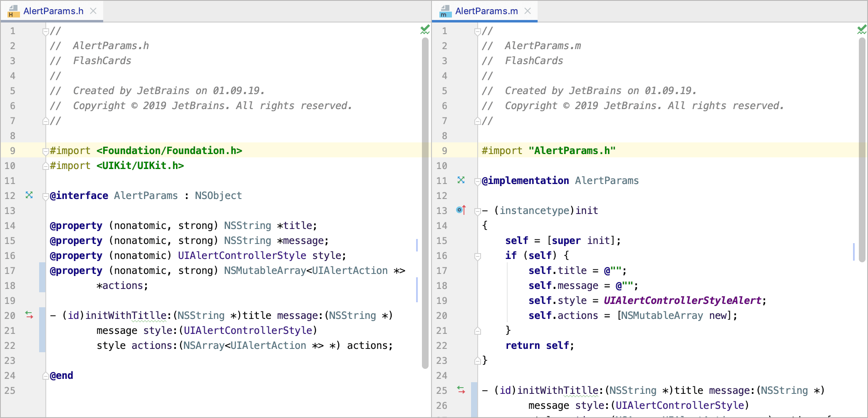The width and height of the screenshot is (868, 418).
Task: Click the change marker at lines 17-18 in AlertParams.h gutter
Action: click(x=42, y=277)
